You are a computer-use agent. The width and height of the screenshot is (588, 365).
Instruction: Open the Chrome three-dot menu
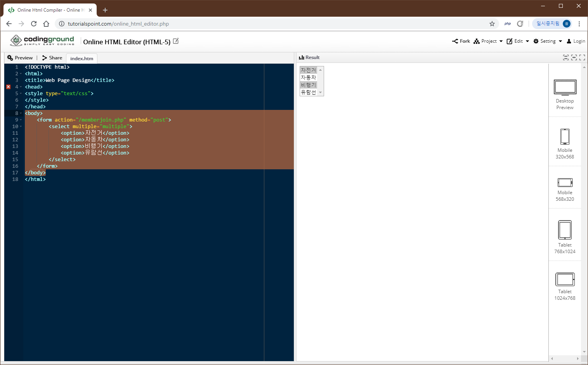click(579, 24)
